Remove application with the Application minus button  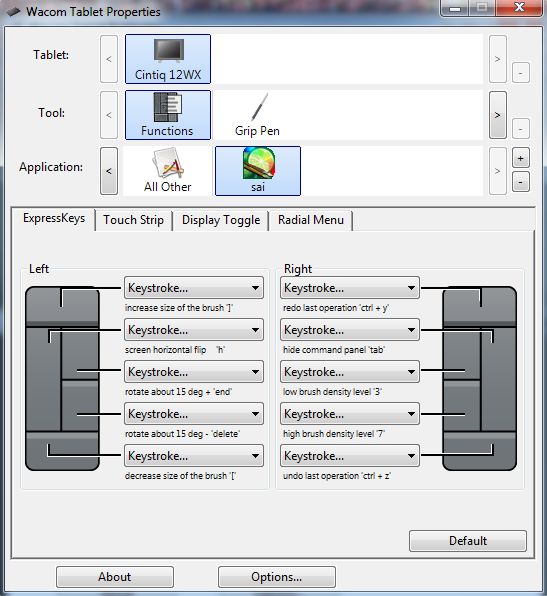click(521, 182)
